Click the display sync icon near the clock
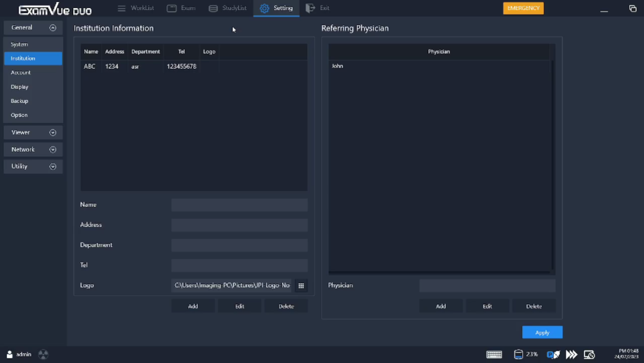644x363 pixels. click(x=588, y=354)
